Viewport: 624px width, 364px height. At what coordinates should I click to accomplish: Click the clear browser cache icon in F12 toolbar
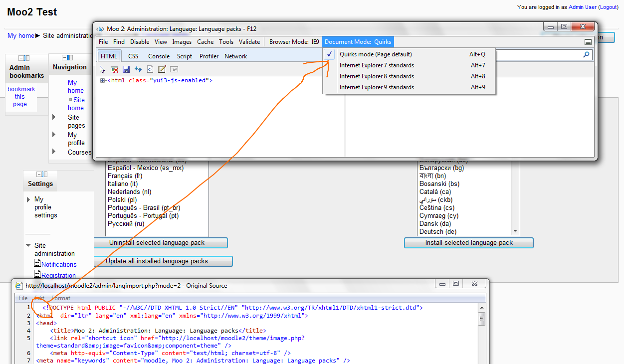click(x=114, y=69)
